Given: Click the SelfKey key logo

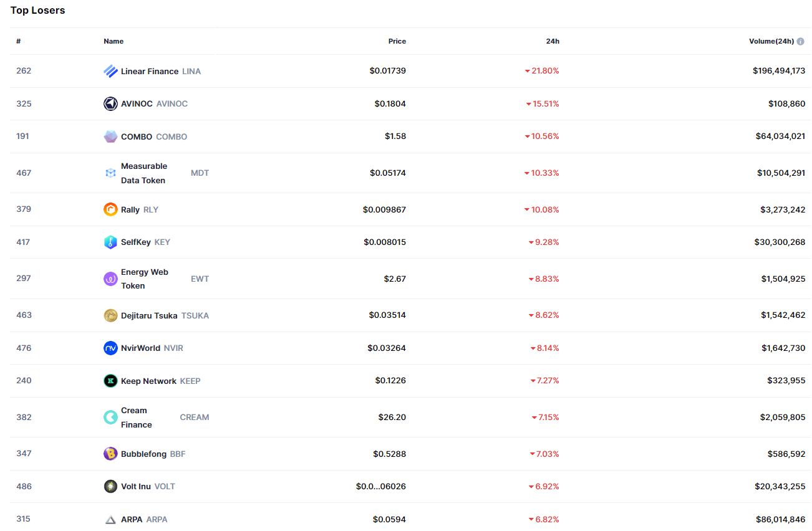Looking at the screenshot, I should [x=110, y=242].
